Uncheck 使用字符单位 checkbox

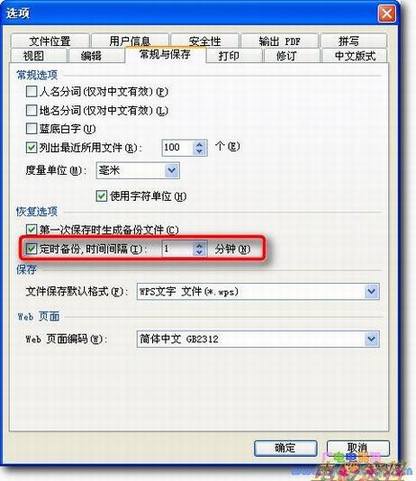coord(101,196)
